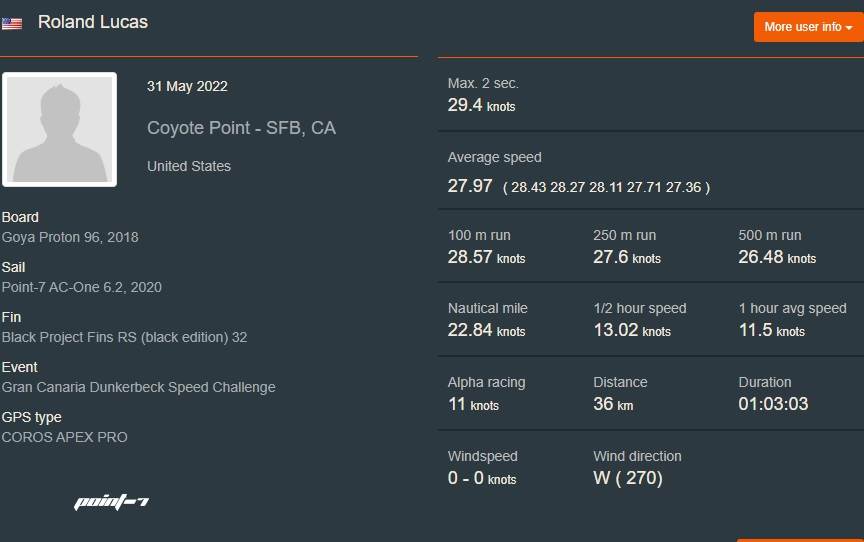Open Gran Canaria Dunkerbeck Speed Challenge event
The height and width of the screenshot is (542, 864).
pos(138,387)
